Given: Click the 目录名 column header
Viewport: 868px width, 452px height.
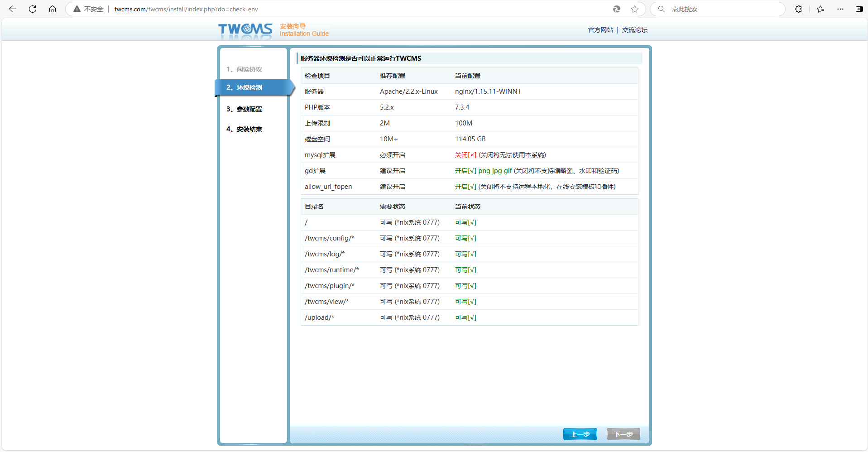Looking at the screenshot, I should click(x=314, y=207).
